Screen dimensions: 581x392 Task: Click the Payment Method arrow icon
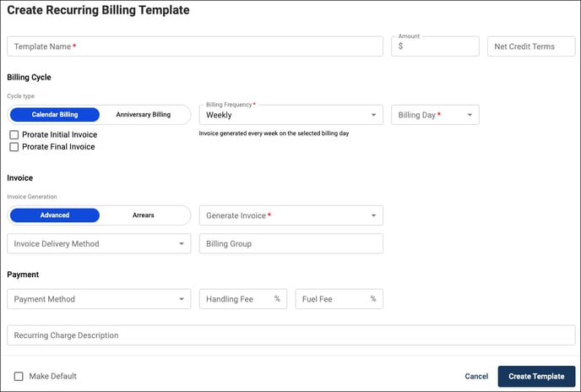click(182, 299)
